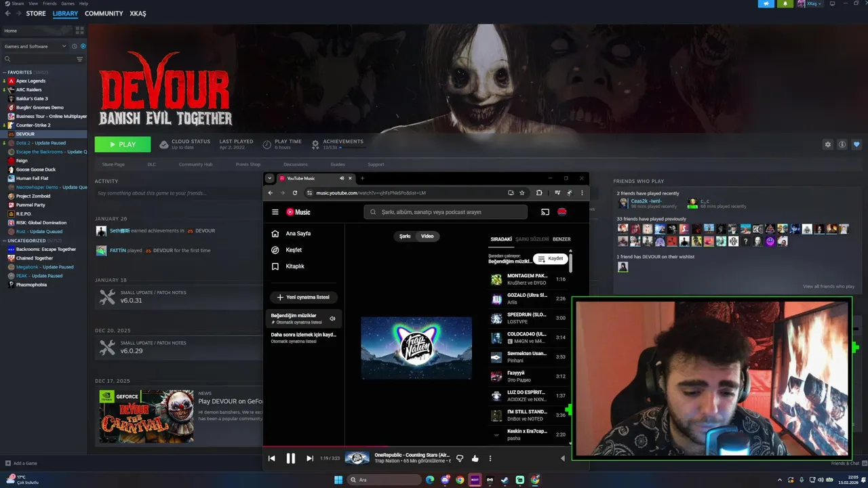868x488 pixels.
Task: Open Keşfet in YouTube Music
Action: coord(304,250)
